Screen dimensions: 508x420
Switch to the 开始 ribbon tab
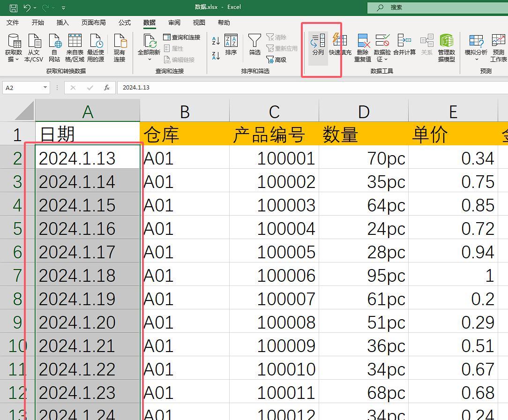click(x=37, y=22)
